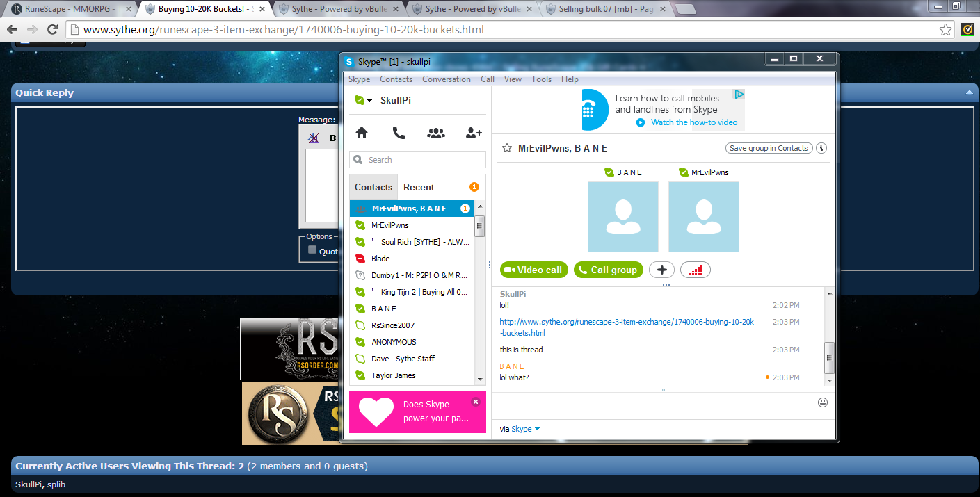Click the emoticon smiley icon
This screenshot has width=980, height=497.
point(823,402)
